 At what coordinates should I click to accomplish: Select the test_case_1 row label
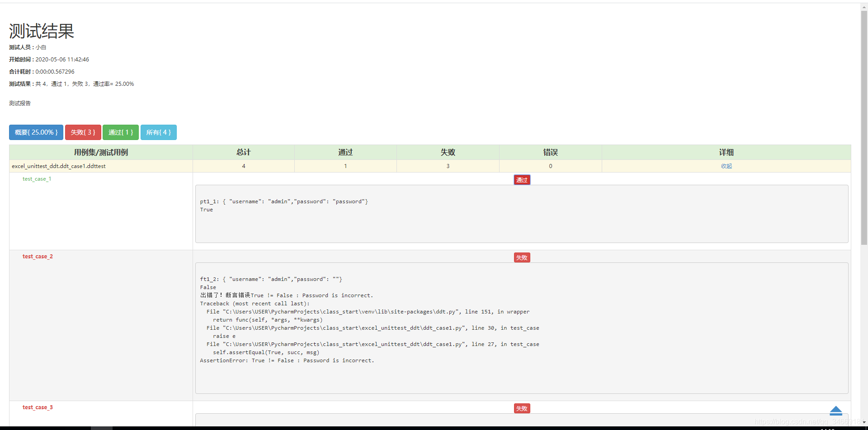pos(37,179)
